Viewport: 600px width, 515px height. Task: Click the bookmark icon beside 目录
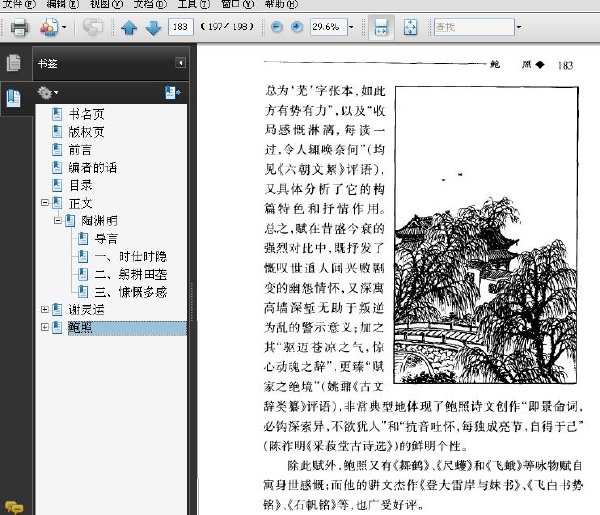[57, 185]
